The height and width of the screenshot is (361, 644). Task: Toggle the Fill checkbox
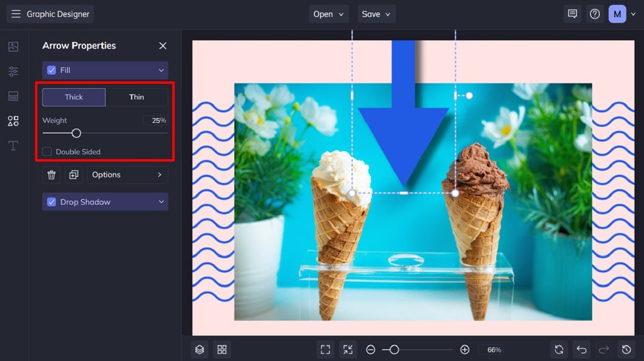tap(51, 70)
